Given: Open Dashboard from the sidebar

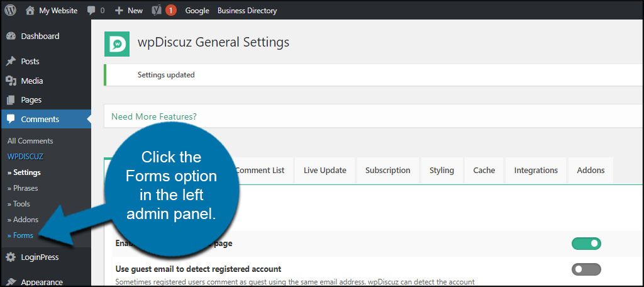Looking at the screenshot, I should point(40,37).
